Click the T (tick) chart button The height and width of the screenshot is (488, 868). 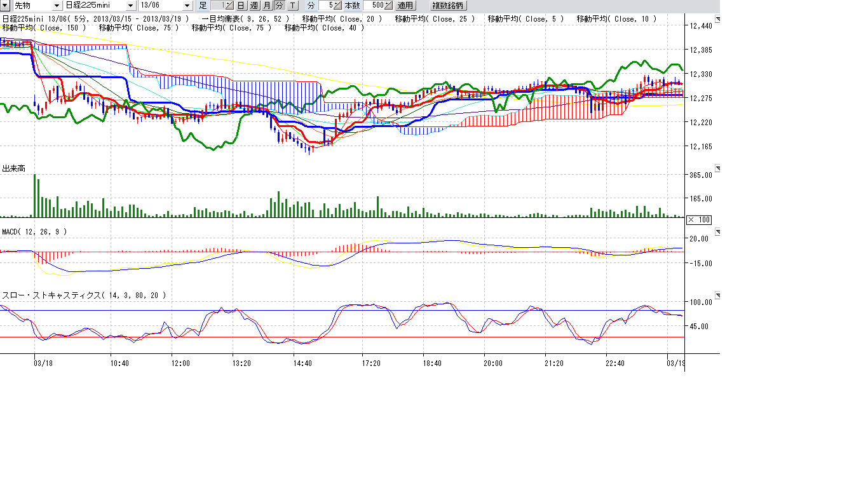pyautogui.click(x=292, y=6)
